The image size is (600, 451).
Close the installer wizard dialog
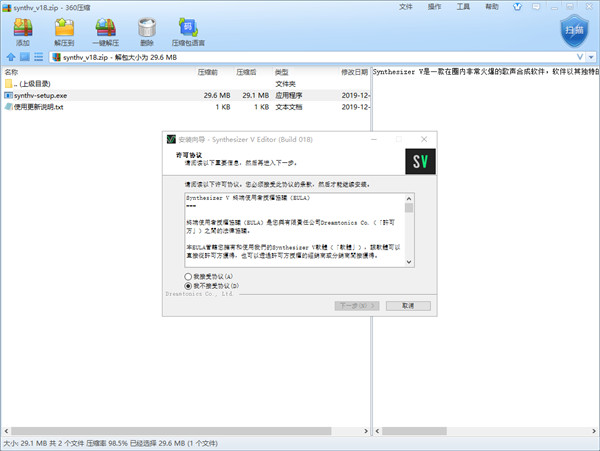[424, 139]
